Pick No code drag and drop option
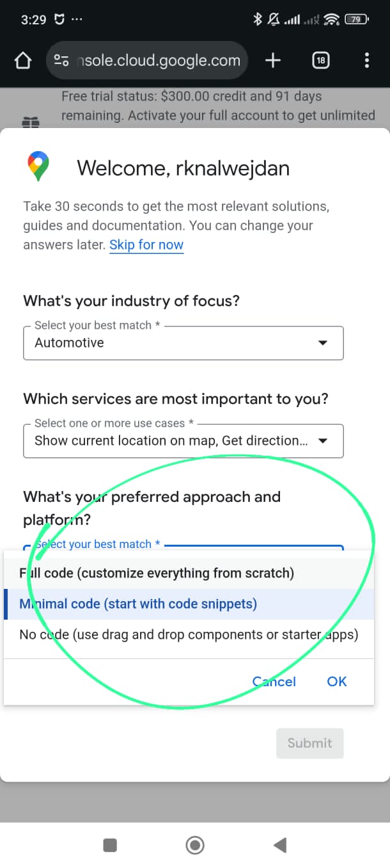This screenshot has width=390, height=868. (x=189, y=635)
